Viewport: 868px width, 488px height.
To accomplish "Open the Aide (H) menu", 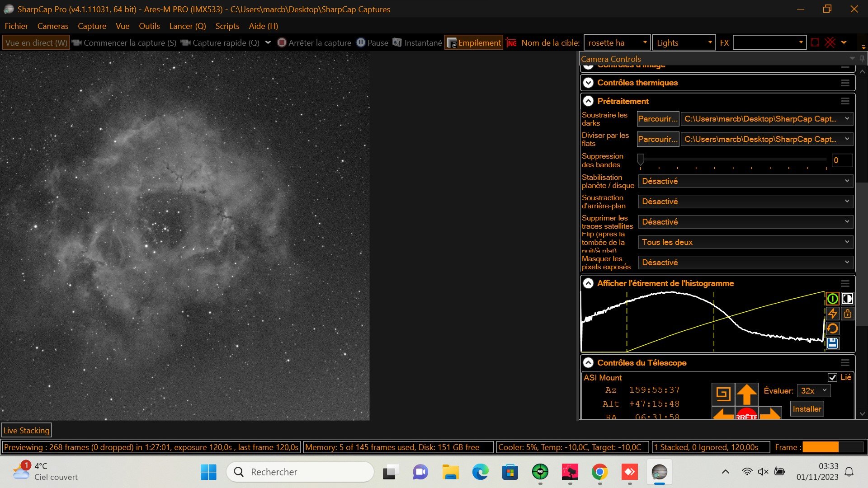I will pos(264,26).
